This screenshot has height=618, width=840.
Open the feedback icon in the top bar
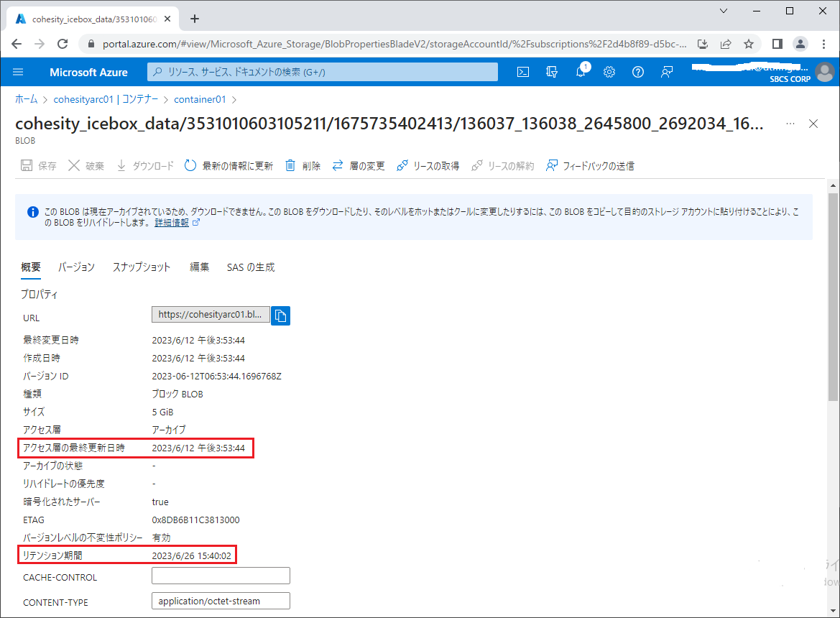[666, 72]
